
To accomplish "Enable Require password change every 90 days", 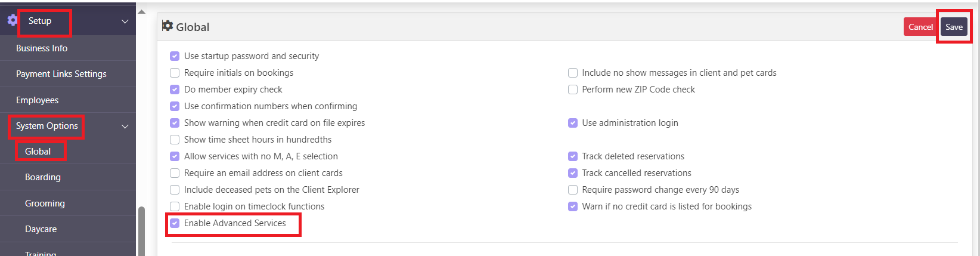I will click(x=573, y=190).
